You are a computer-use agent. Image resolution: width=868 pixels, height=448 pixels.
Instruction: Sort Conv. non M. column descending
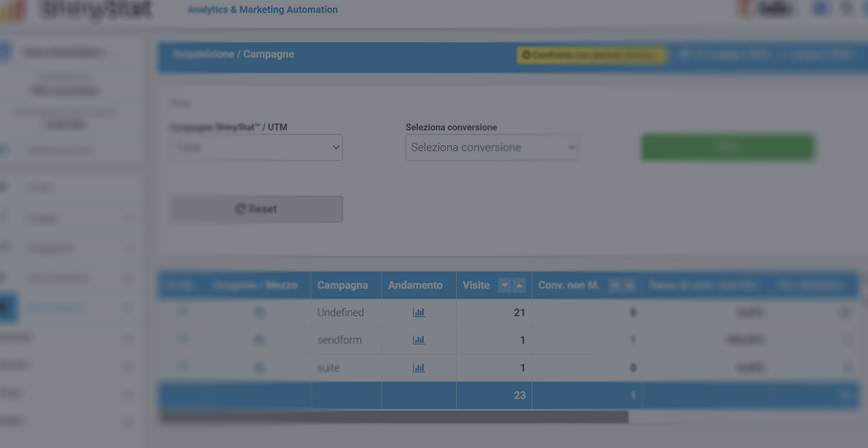614,285
